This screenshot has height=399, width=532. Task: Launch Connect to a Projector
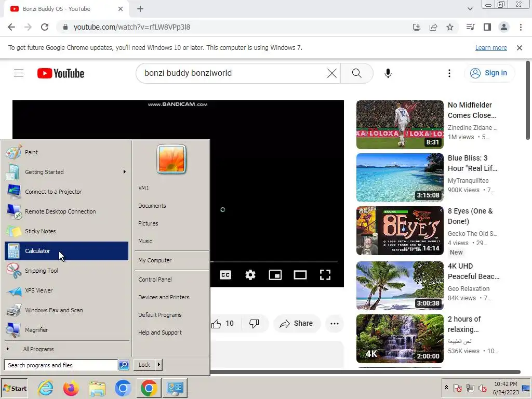pos(66,192)
